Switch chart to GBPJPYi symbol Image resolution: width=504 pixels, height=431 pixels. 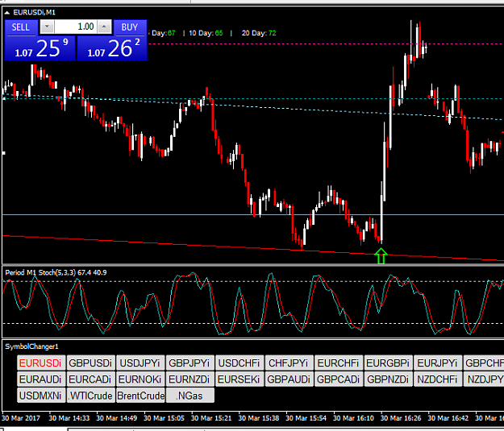click(190, 363)
